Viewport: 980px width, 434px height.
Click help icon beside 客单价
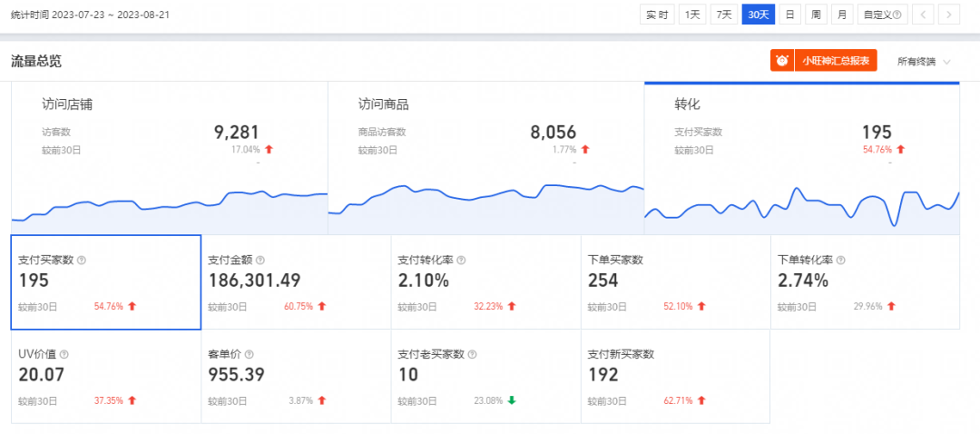(249, 354)
